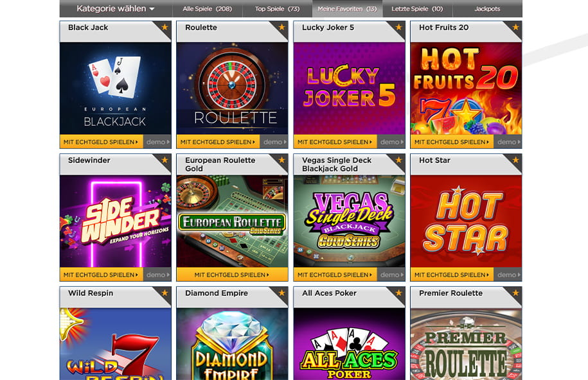Open the Top Spiele tab
Image resolution: width=588 pixels, height=380 pixels.
tap(277, 8)
